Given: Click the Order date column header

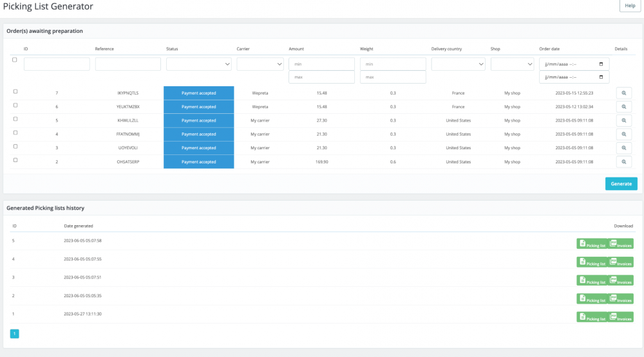Looking at the screenshot, I should click(549, 49).
